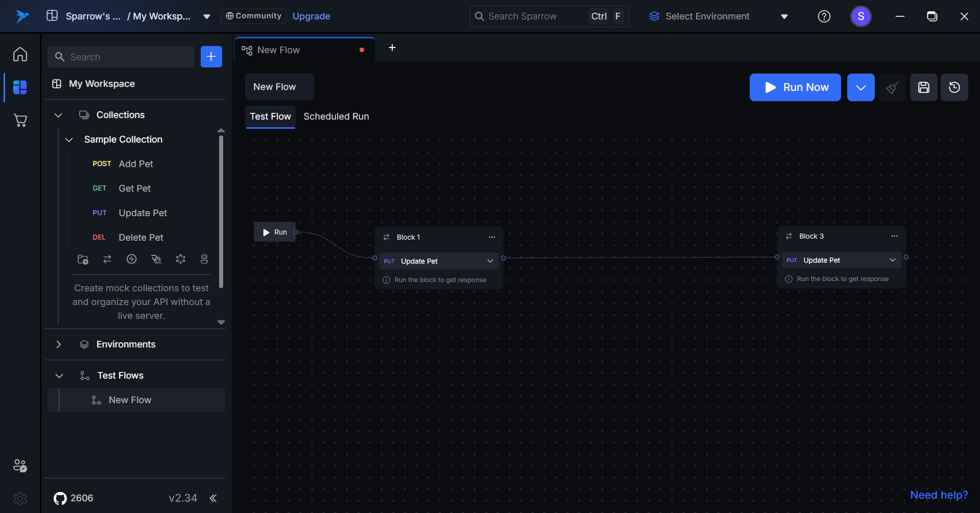Screen dimensions: 980x513
Task: Open the help question mark icon
Action: click(x=824, y=16)
